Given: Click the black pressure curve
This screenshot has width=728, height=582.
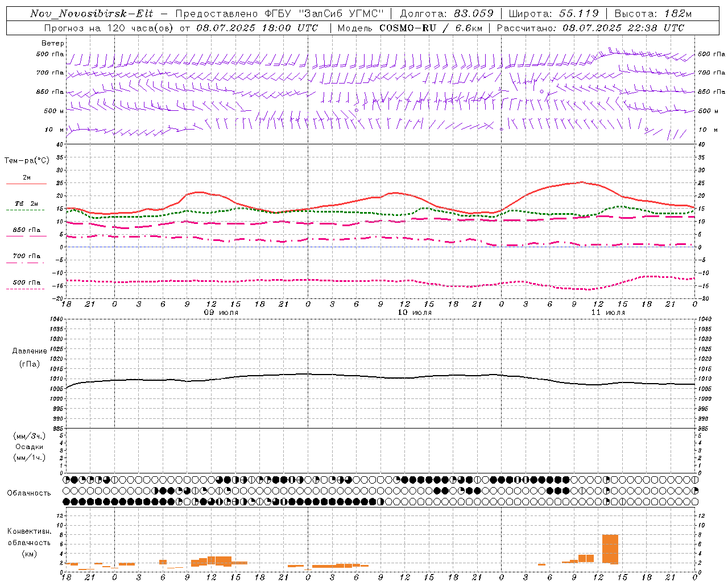Looking at the screenshot, I should 381,376.
